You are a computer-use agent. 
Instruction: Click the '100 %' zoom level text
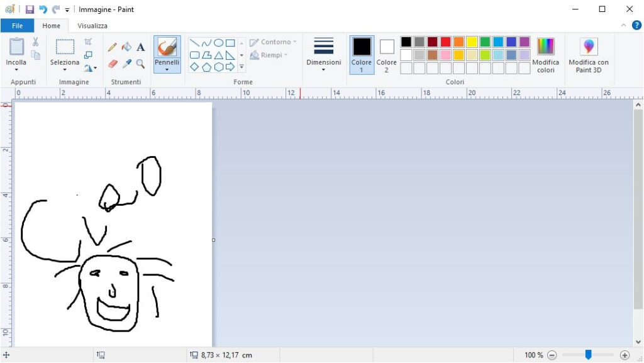point(533,355)
